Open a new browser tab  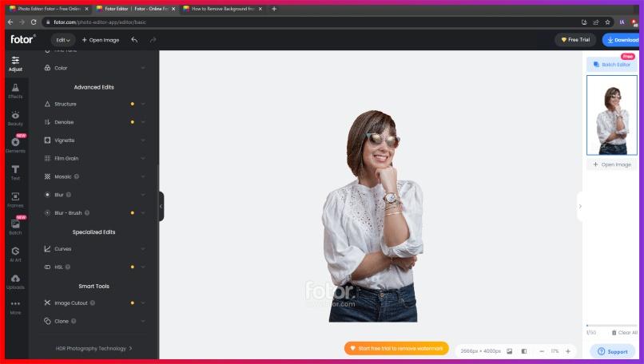click(x=274, y=9)
